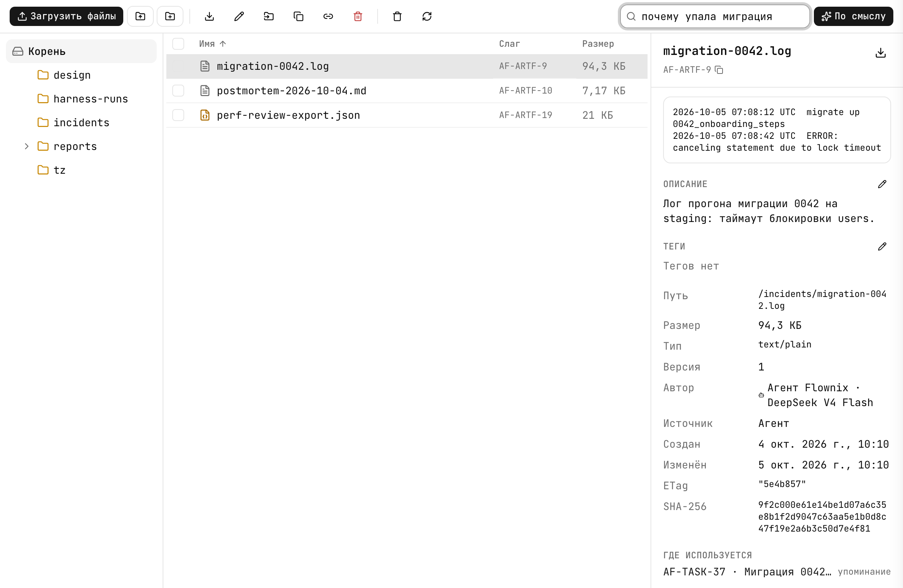Screen dimensions: 903x588
Task: Click the copy toolbar icon
Action: 299,16
